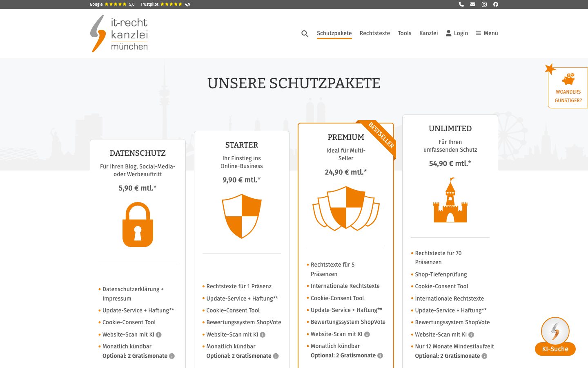
Task: Click info icon beside Starter Website-Scan mit KI
Action: coord(263,335)
